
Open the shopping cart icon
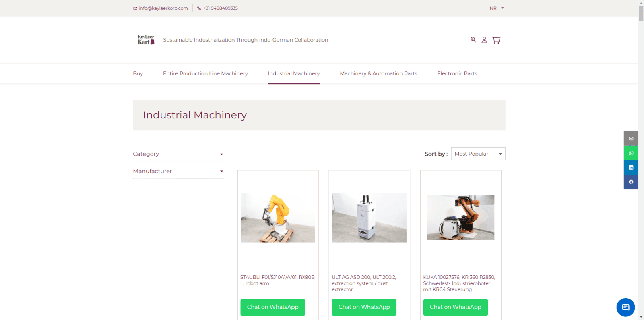(x=496, y=40)
